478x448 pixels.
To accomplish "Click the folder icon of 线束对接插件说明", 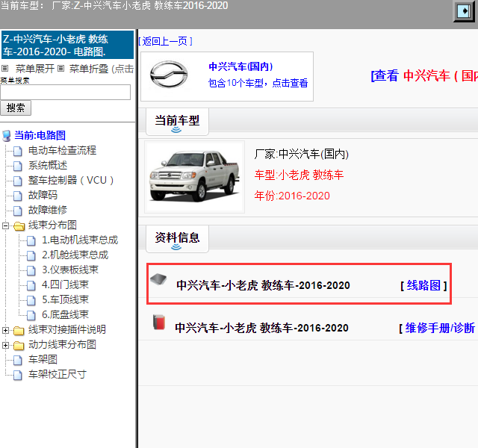I will click(19, 330).
